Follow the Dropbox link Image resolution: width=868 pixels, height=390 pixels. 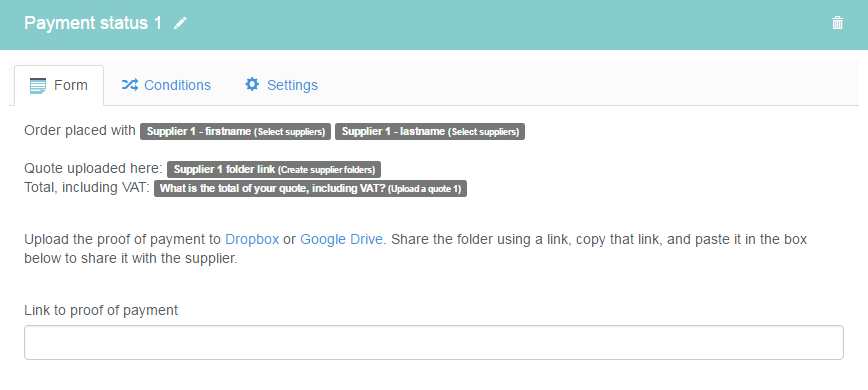coord(252,240)
